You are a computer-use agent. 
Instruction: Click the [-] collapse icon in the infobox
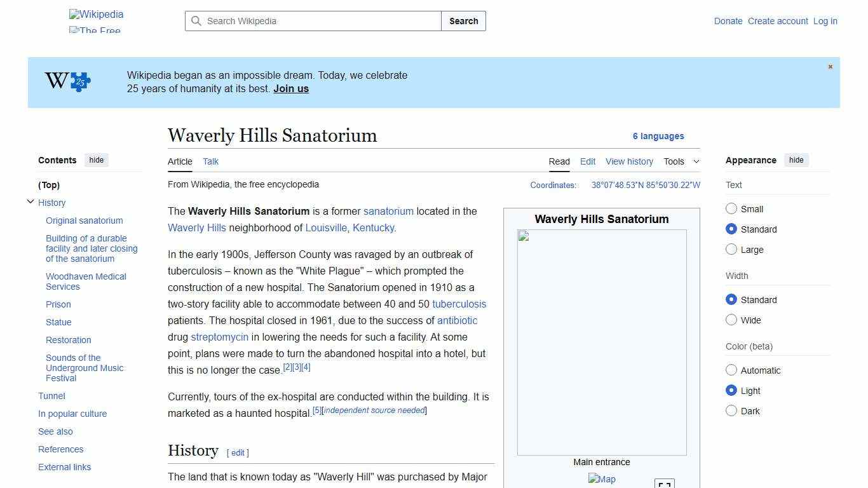coord(665,484)
